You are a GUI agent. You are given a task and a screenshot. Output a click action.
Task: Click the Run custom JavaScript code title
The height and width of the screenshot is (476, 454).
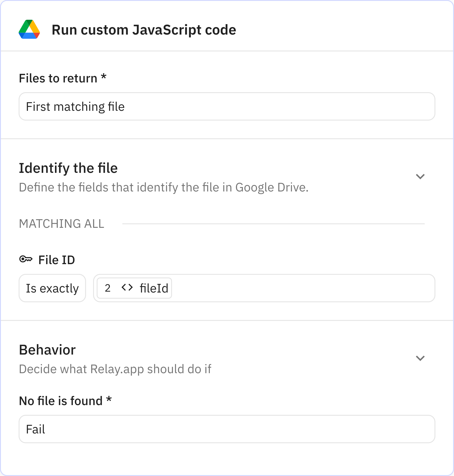coord(144,30)
